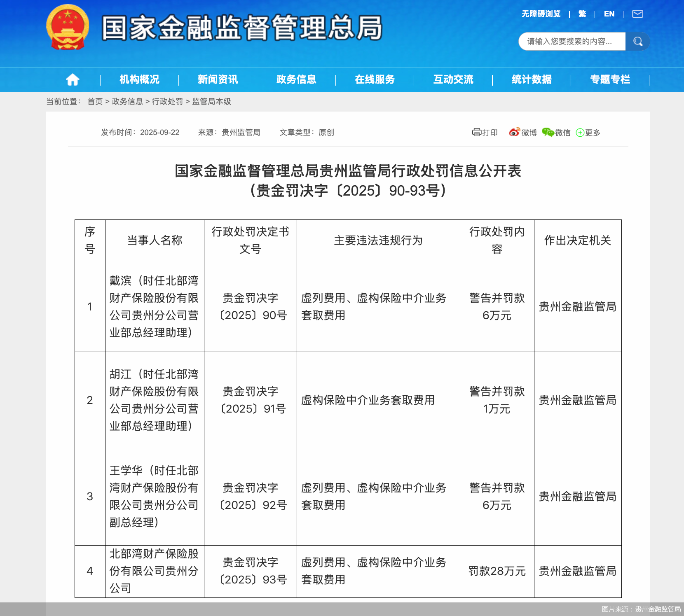Click article type 原创

326,133
